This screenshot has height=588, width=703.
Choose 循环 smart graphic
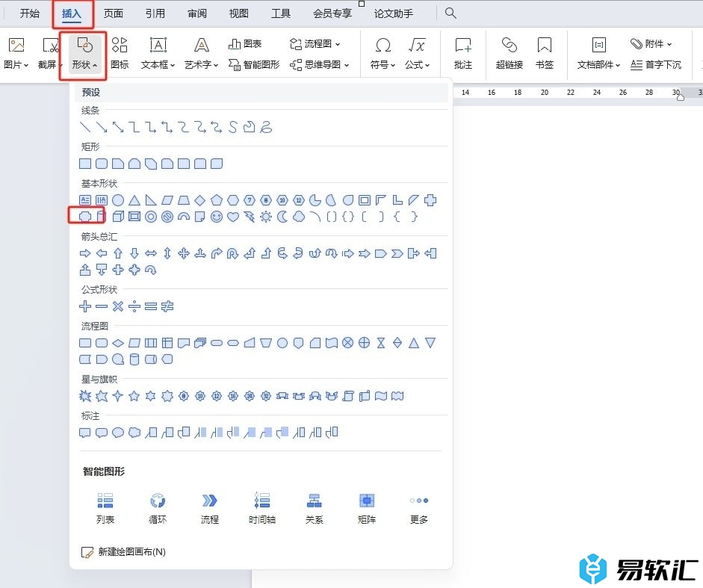pyautogui.click(x=158, y=508)
